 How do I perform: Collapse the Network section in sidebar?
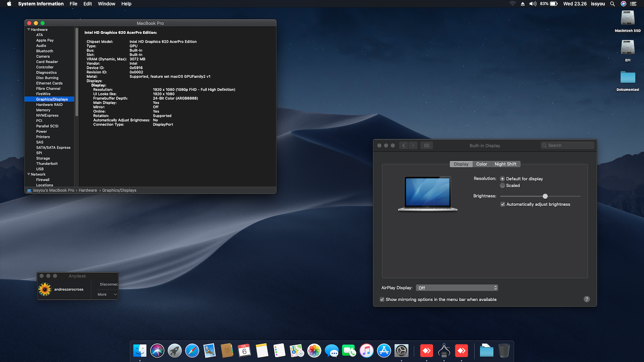tap(29, 174)
